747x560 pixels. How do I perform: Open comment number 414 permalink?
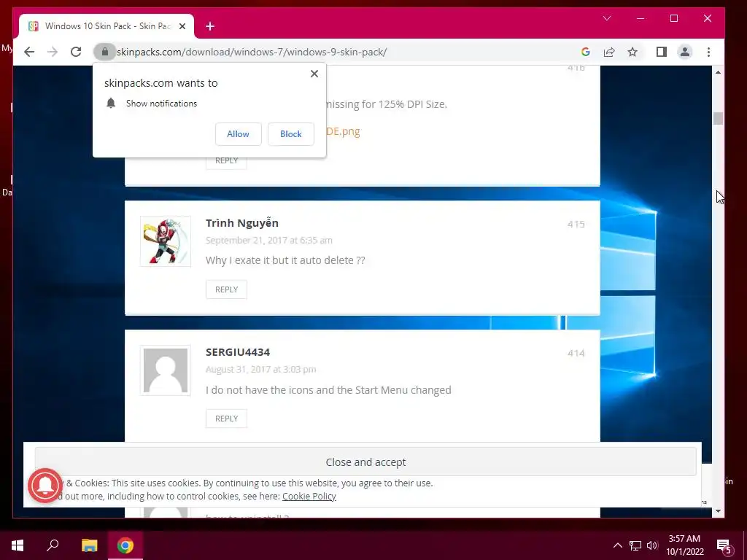(576, 354)
